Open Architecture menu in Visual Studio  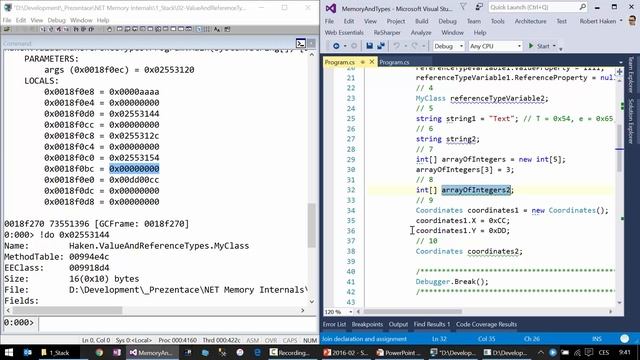coord(530,21)
